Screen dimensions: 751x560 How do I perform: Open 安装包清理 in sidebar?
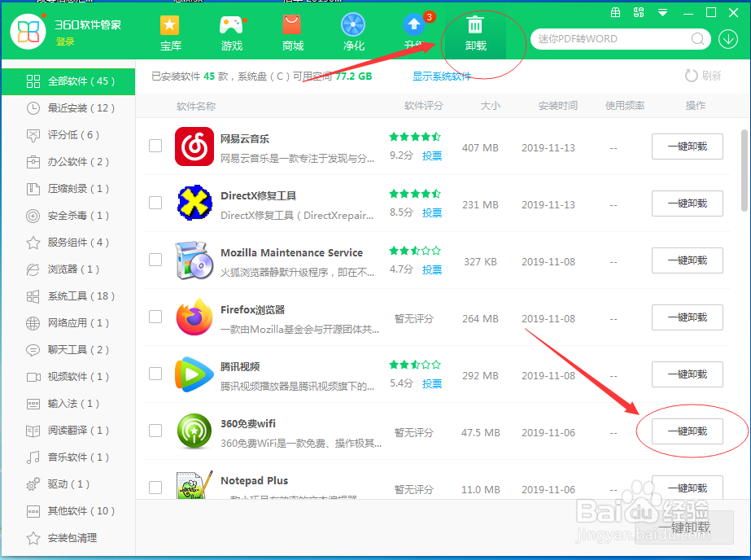click(x=68, y=537)
